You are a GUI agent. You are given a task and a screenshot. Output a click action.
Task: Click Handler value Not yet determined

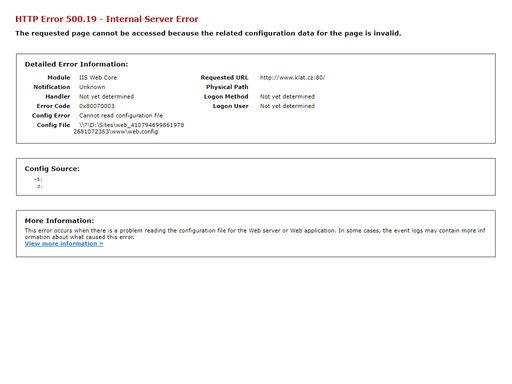point(106,96)
